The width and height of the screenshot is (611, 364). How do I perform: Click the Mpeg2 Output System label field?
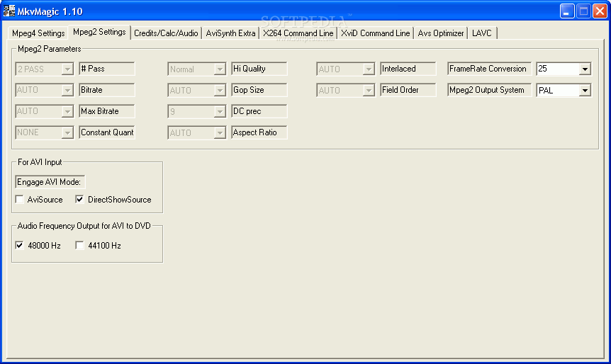coord(489,89)
